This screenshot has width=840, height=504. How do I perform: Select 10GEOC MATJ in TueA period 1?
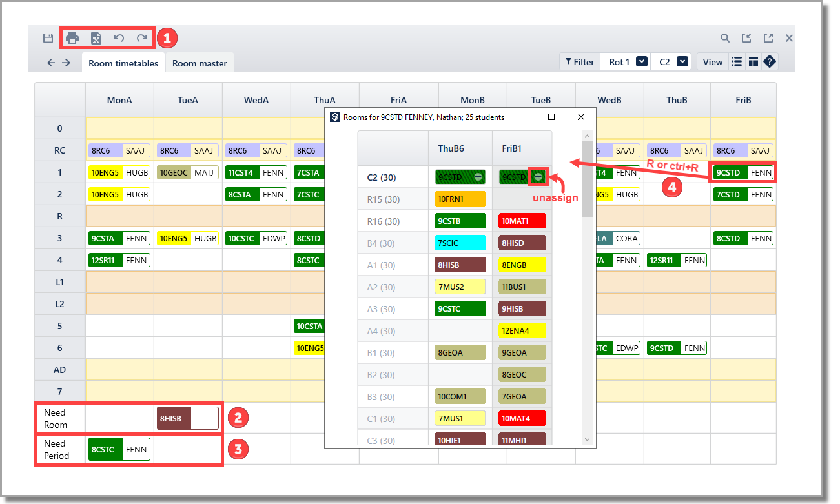(188, 172)
